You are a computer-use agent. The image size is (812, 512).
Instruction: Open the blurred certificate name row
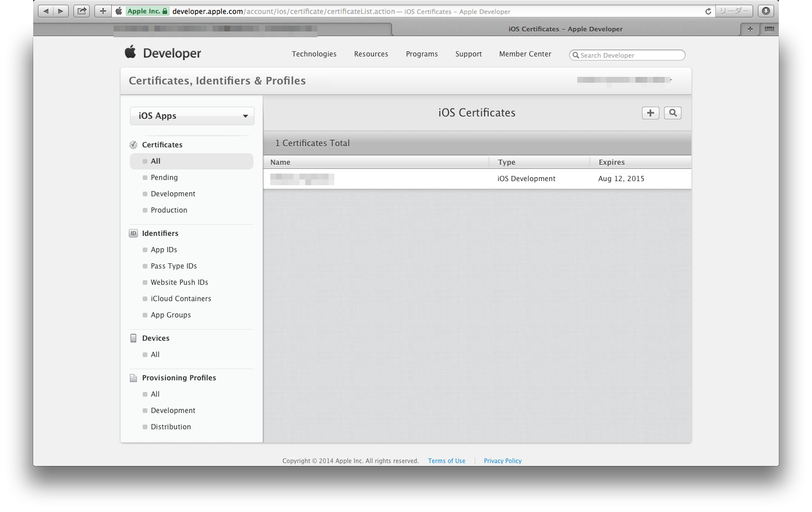pos(302,179)
